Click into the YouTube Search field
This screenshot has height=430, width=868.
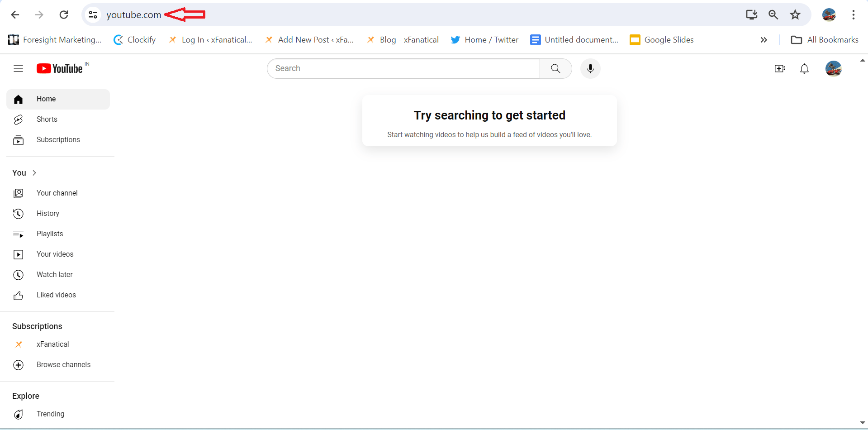pyautogui.click(x=403, y=69)
